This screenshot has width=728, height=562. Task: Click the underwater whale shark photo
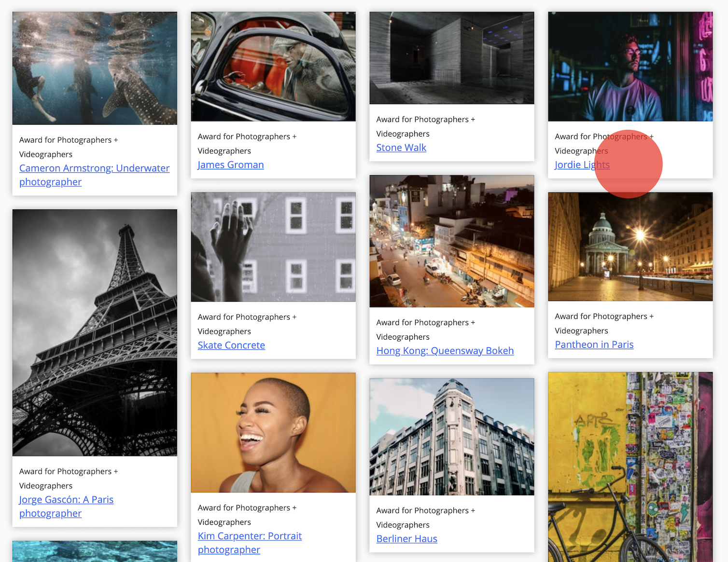coord(95,69)
